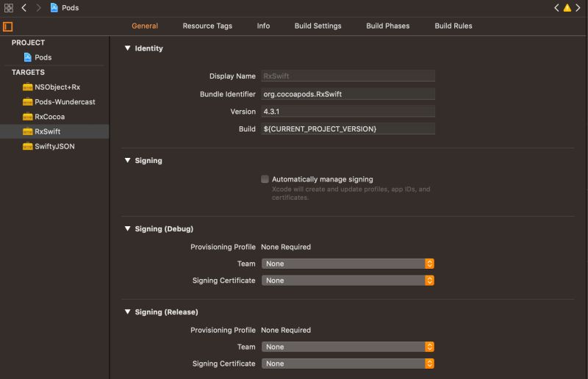Select the RxCocoa target
Image resolution: width=588 pixels, height=379 pixels.
pos(54,117)
